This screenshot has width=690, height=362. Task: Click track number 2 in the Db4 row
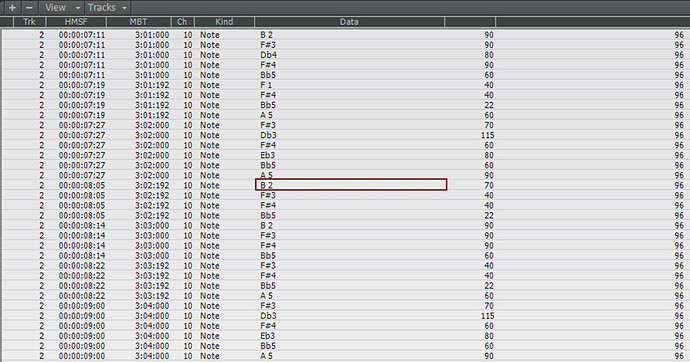tap(42, 55)
